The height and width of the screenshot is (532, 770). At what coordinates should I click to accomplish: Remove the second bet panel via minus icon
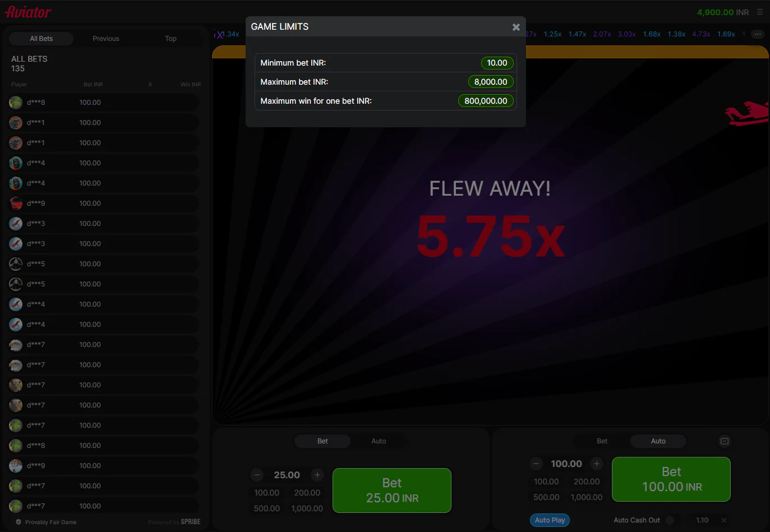click(725, 441)
